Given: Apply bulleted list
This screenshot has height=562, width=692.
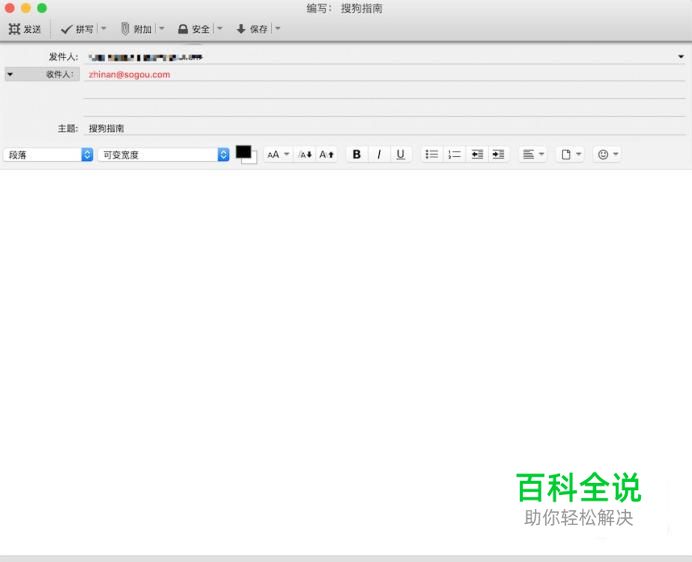Looking at the screenshot, I should tap(432, 155).
